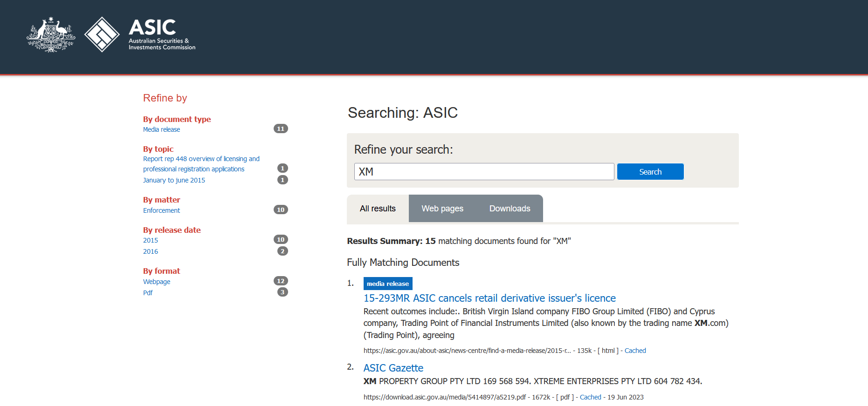Click the "Searching: ASIC" heading
Screen dimensions: 868x406
click(403, 113)
